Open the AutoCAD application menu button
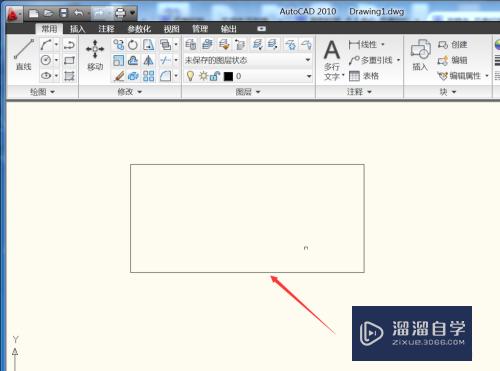Image resolution: width=500 pixels, height=371 pixels. tap(14, 14)
